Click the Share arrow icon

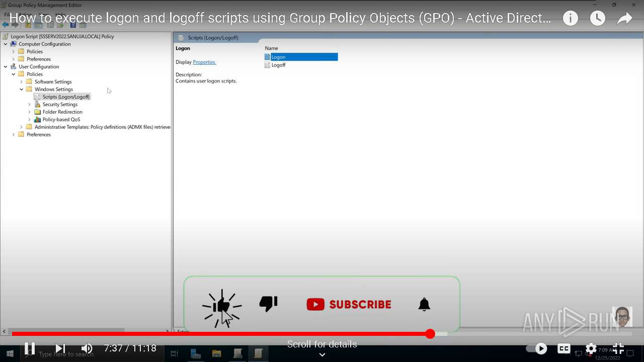click(x=624, y=19)
